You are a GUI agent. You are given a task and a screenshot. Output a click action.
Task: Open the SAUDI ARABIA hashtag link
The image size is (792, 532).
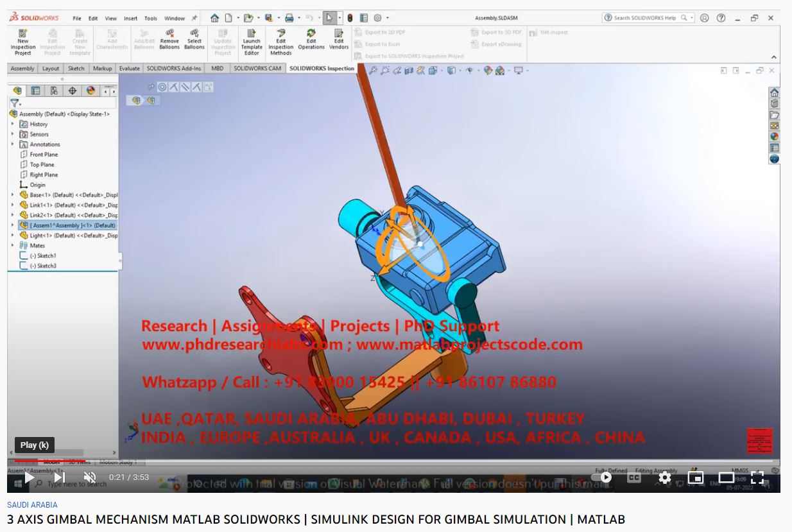32,505
